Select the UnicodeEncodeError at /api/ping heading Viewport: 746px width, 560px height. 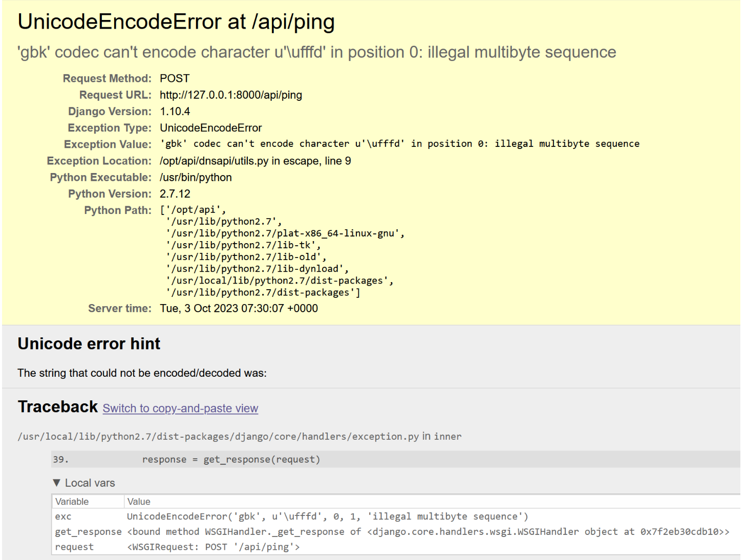click(176, 22)
